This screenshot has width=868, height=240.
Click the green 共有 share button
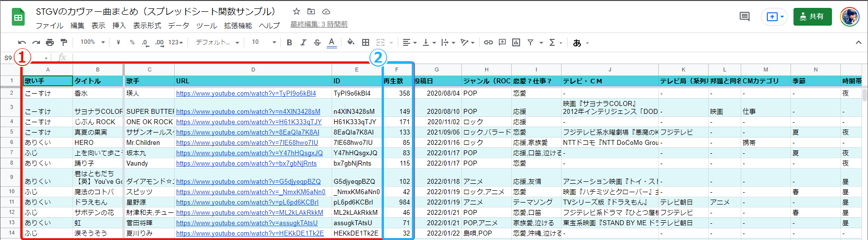812,16
